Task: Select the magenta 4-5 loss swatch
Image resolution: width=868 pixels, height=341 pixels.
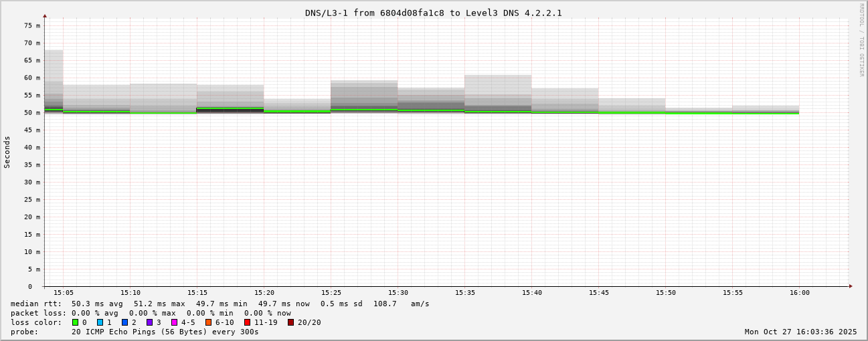Action: click(x=174, y=322)
